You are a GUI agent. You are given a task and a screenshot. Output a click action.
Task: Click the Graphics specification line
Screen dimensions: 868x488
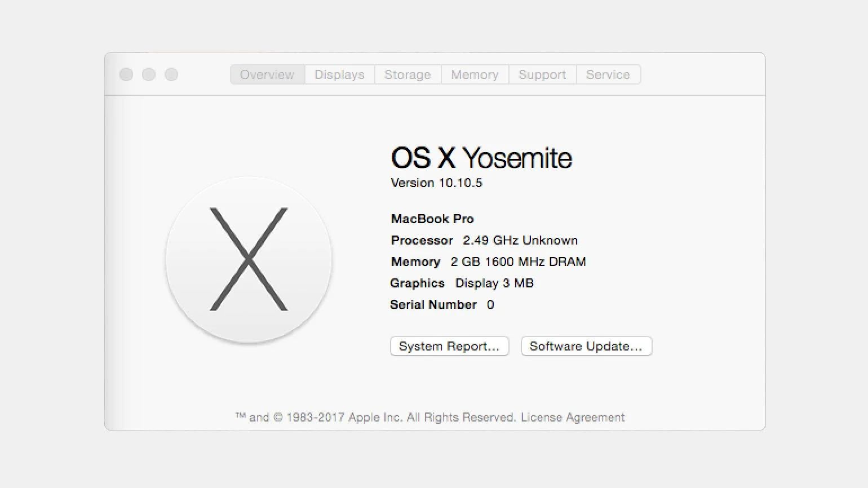coord(461,283)
